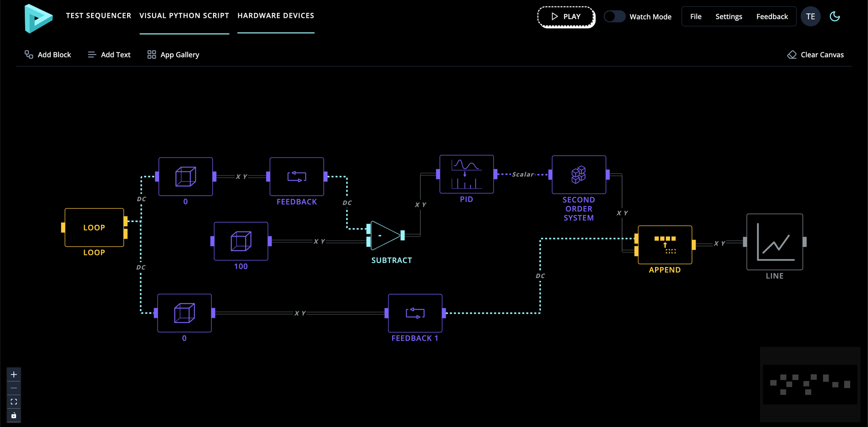Toggle Watch Mode switch
The width and height of the screenshot is (868, 427).
pos(615,16)
